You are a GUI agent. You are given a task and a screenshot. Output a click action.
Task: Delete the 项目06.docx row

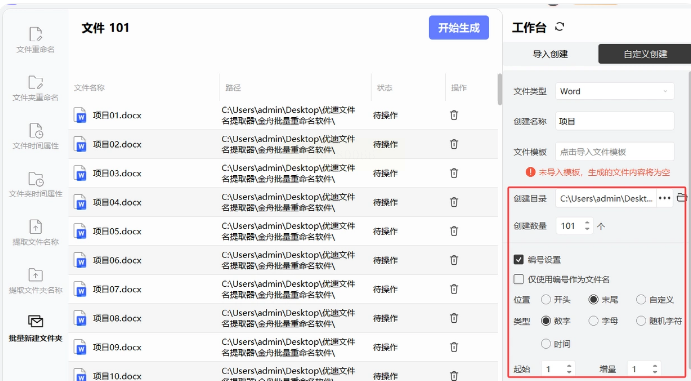pyautogui.click(x=454, y=260)
